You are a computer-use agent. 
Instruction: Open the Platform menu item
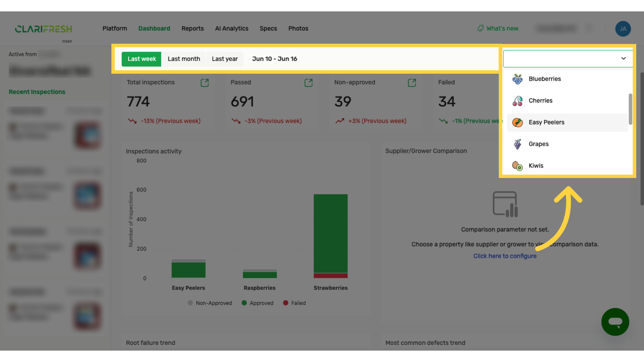point(115,28)
